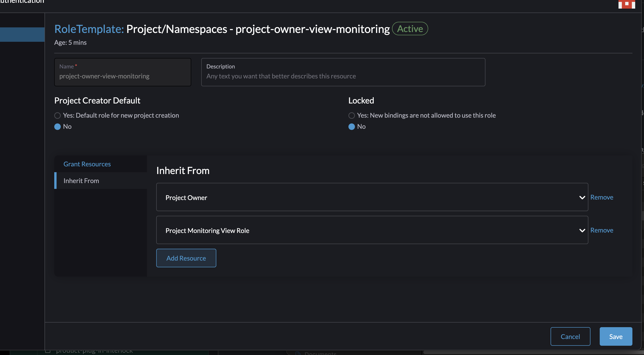
Task: Remove the Project Monitoring View Role entry
Action: pyautogui.click(x=602, y=230)
